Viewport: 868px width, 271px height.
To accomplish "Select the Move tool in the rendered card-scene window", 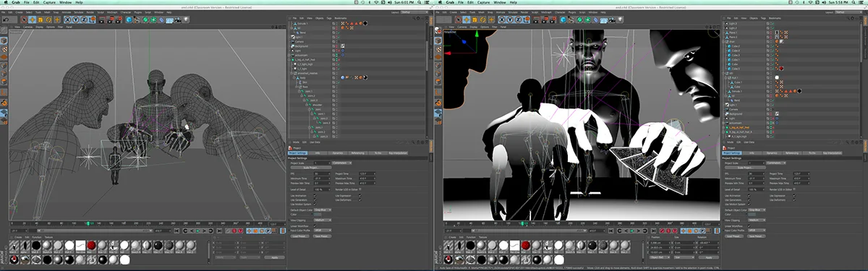I will (466, 20).
